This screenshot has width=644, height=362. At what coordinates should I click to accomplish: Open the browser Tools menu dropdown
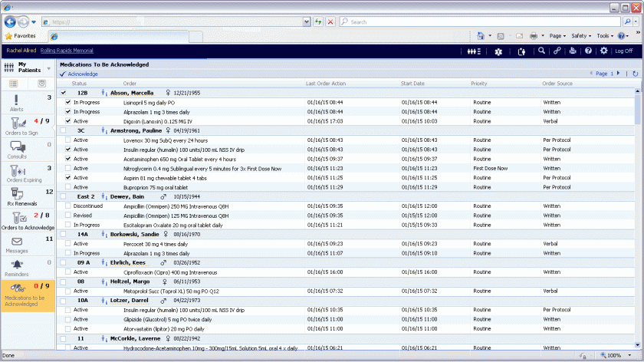pos(605,36)
